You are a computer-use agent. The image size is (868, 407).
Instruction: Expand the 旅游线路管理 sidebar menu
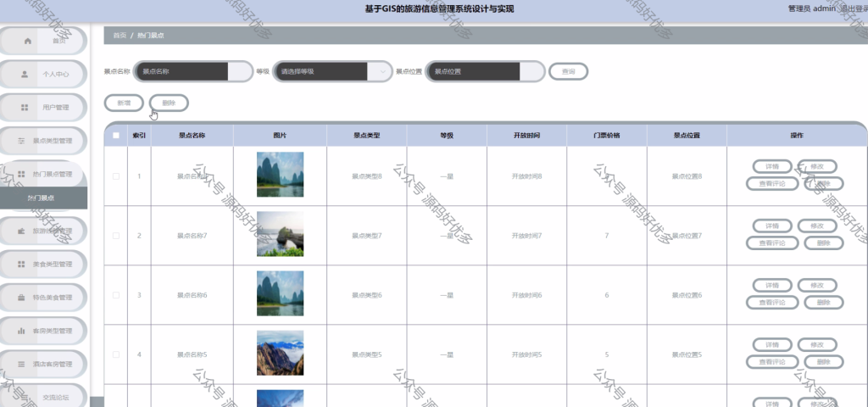click(x=44, y=231)
